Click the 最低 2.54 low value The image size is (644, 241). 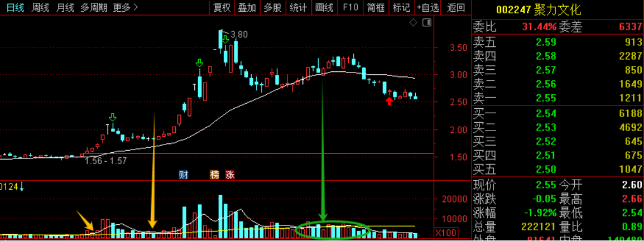(633, 213)
